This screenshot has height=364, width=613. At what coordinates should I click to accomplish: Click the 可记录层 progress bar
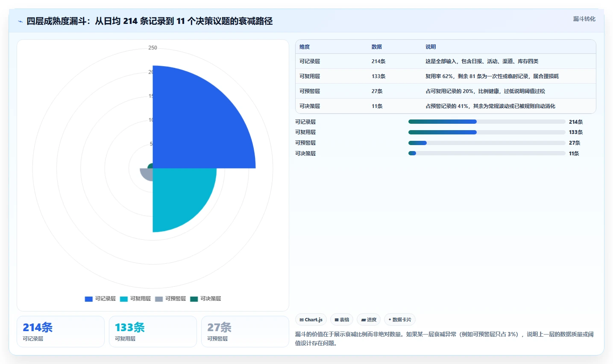click(487, 122)
